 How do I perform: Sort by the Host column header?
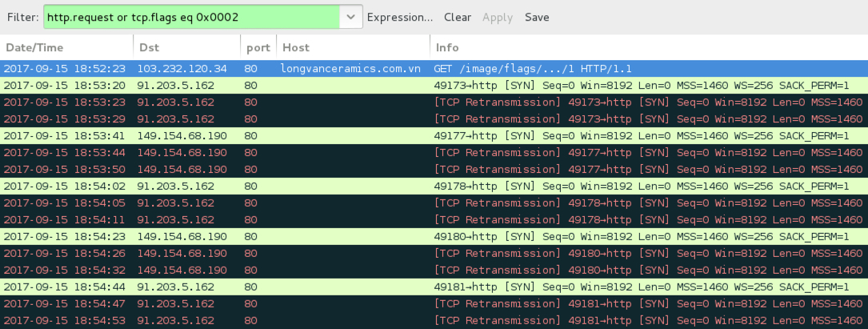353,48
